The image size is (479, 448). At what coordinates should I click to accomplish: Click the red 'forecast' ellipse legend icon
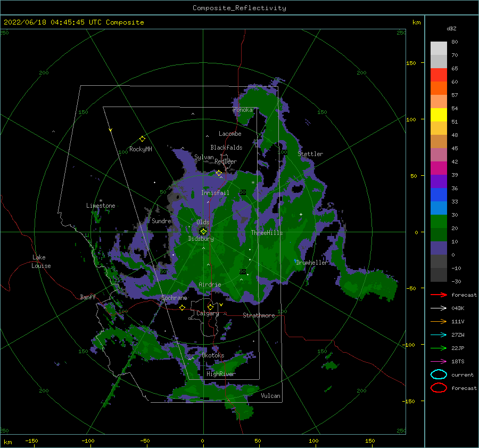pos(439,388)
